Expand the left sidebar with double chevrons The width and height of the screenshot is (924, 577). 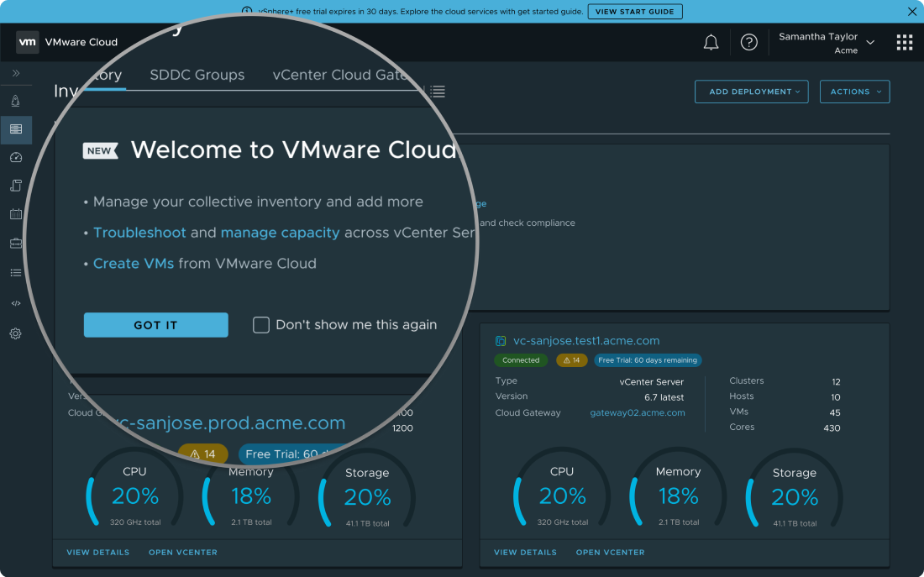[16, 73]
